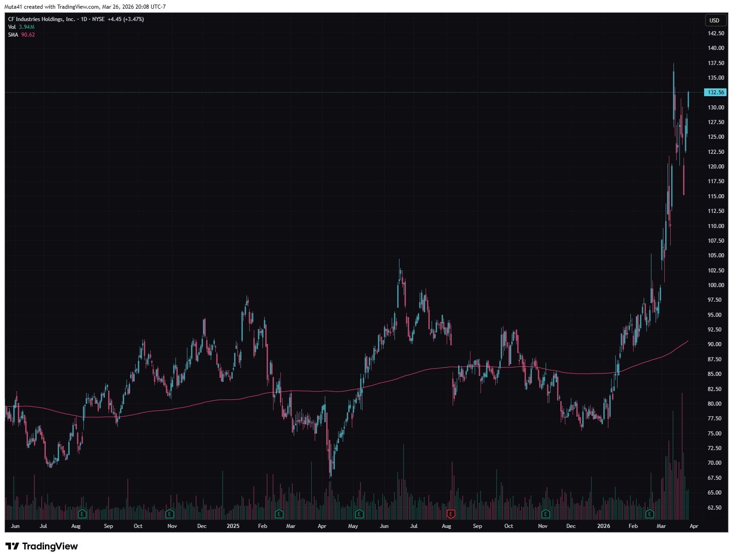733x560 pixels.
Task: Click the NYSE exchange label
Action: pyautogui.click(x=98, y=19)
